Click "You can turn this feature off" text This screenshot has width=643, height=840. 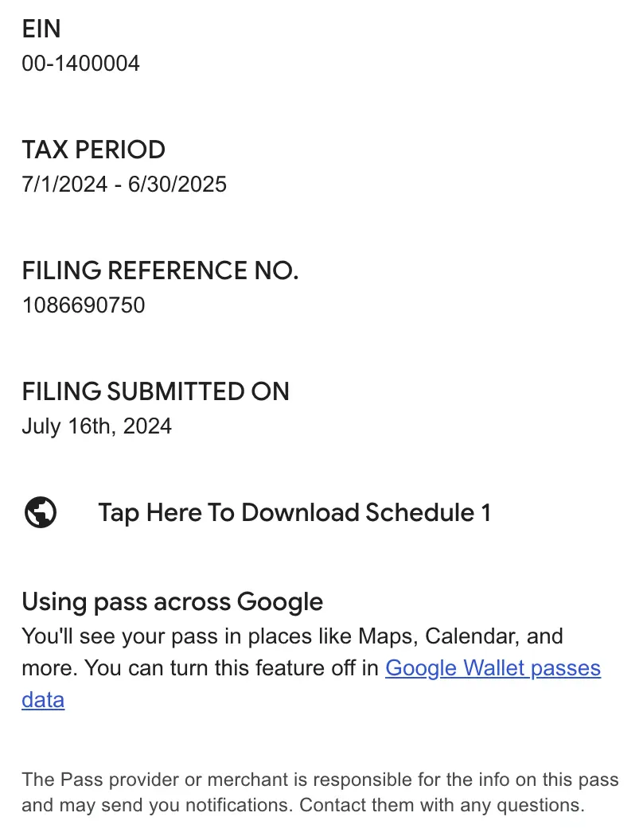point(231,668)
